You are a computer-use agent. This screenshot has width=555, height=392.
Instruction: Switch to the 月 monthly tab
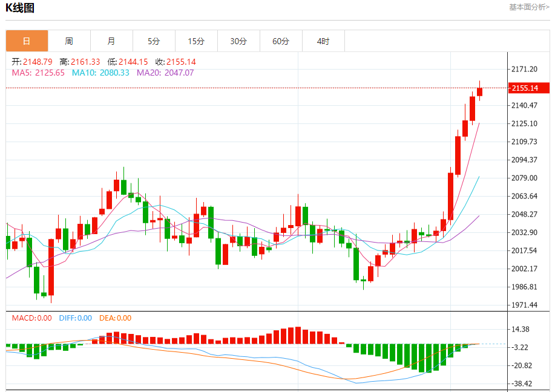click(x=111, y=41)
